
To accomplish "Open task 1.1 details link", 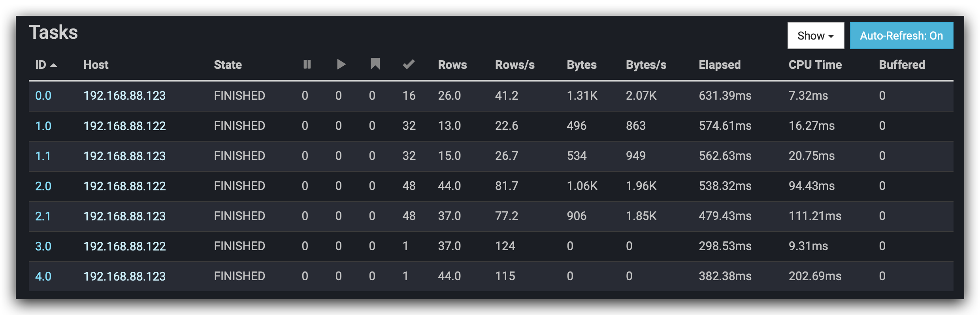I will point(43,156).
